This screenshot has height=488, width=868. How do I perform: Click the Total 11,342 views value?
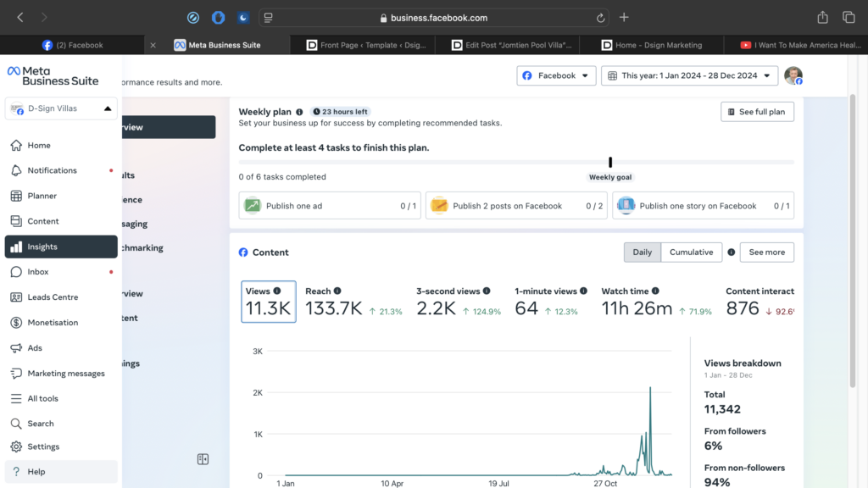[722, 409]
